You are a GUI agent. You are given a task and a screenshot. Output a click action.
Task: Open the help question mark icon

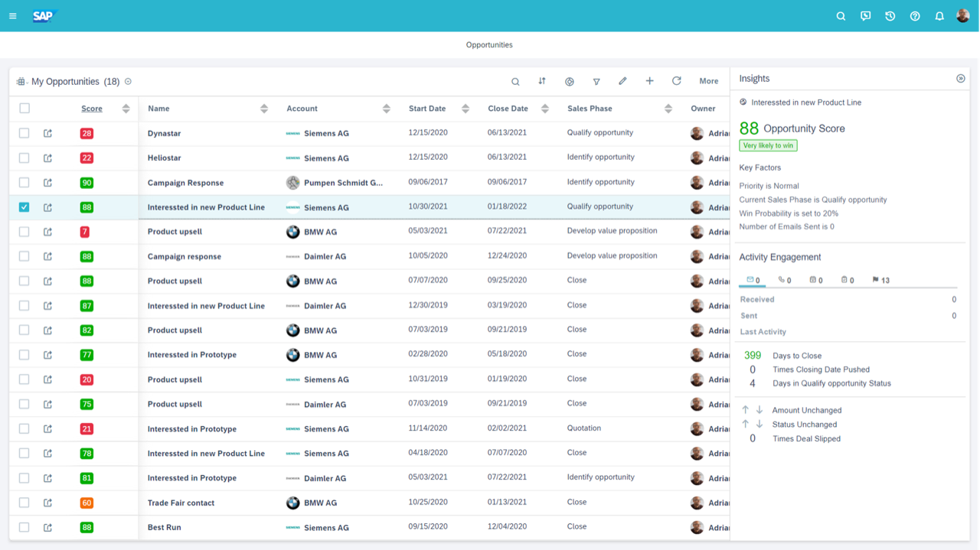pyautogui.click(x=915, y=16)
